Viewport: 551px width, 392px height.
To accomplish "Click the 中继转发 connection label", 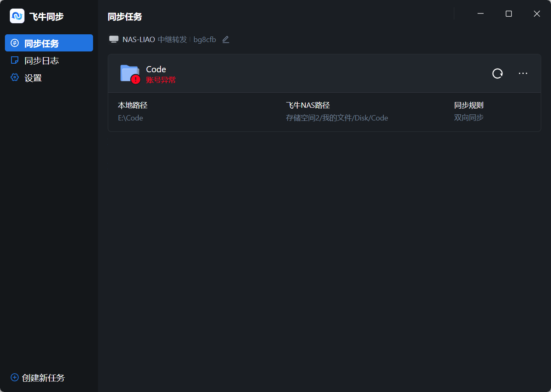I will (172, 39).
